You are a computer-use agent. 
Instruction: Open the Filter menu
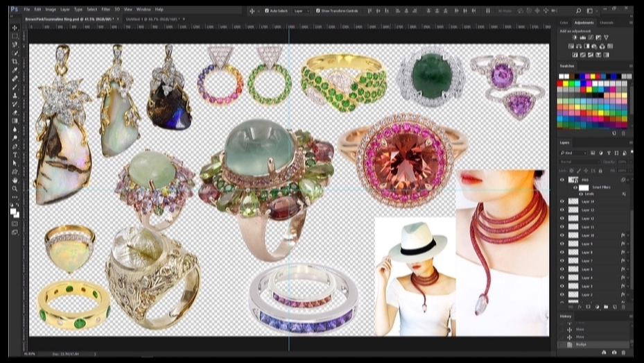point(105,9)
